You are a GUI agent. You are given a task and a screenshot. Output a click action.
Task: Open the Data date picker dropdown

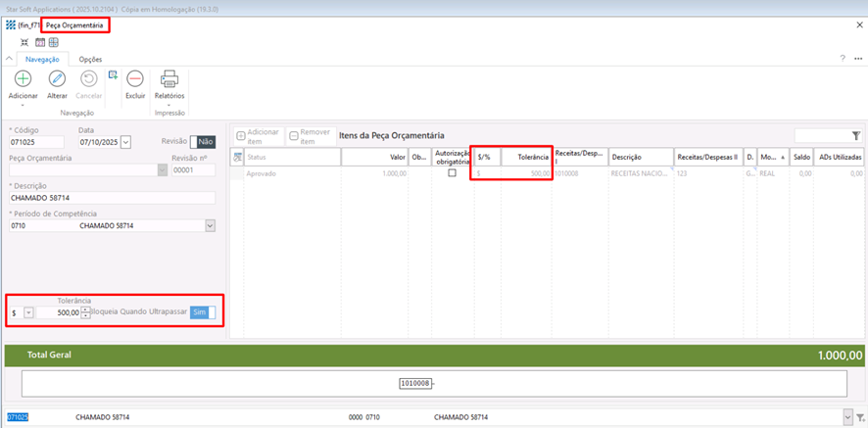(x=125, y=142)
